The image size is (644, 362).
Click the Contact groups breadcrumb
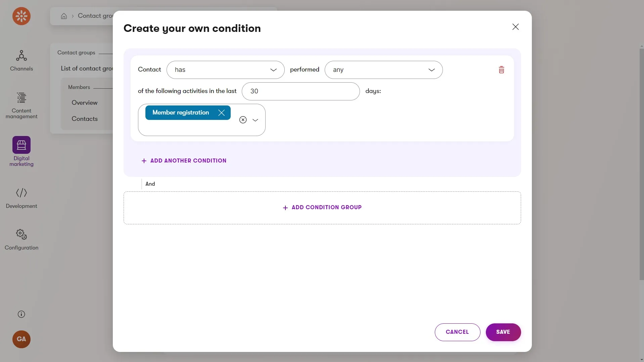coord(95,16)
